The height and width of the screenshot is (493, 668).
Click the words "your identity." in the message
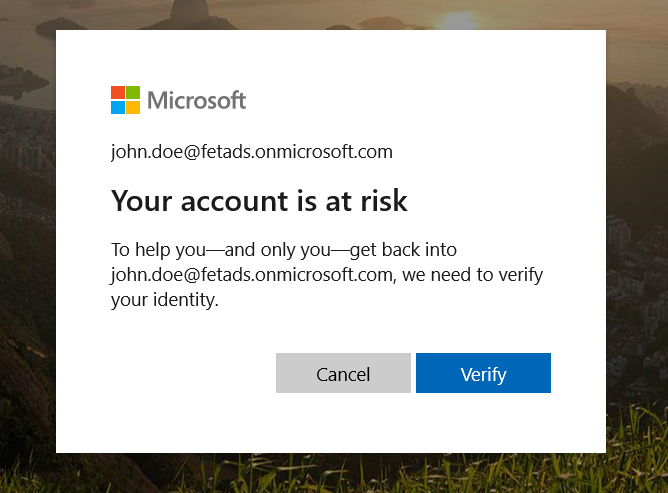coord(164,299)
